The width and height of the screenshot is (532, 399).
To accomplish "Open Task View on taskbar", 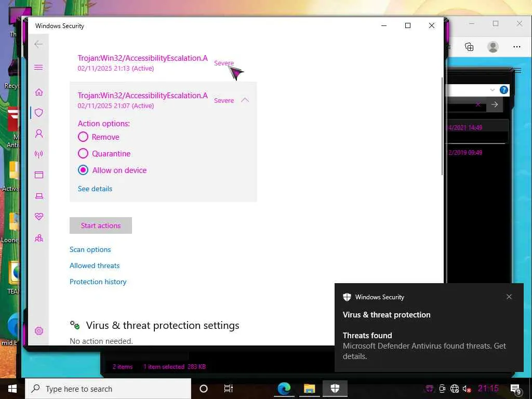I will pos(229,389).
